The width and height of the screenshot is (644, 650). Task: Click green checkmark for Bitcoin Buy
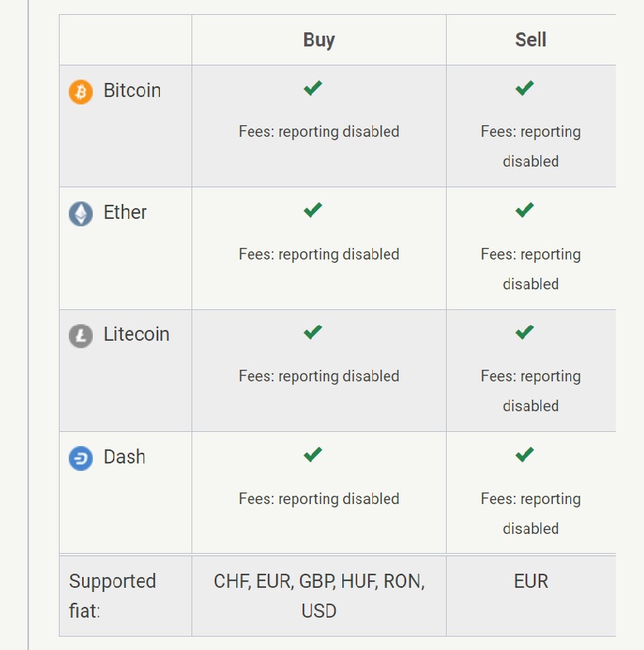click(313, 88)
